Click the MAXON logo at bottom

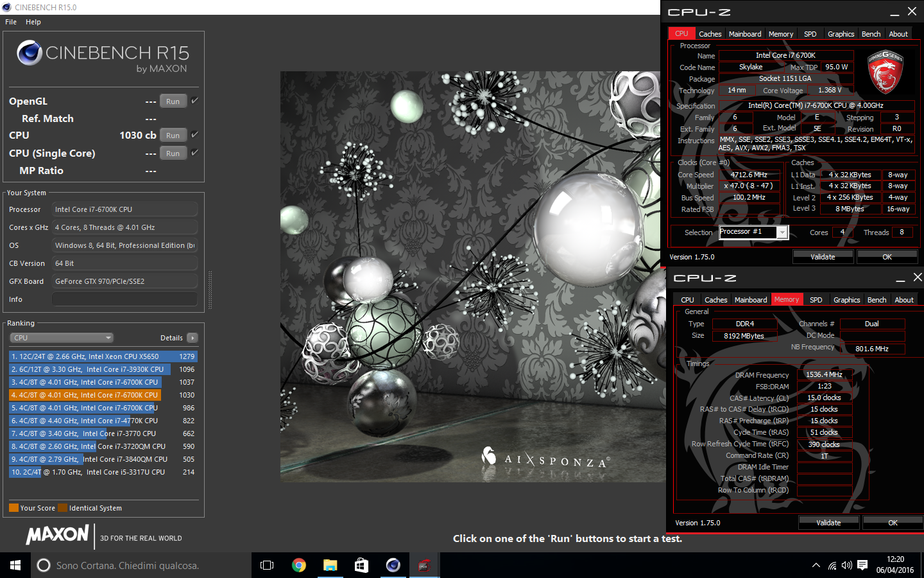57,535
